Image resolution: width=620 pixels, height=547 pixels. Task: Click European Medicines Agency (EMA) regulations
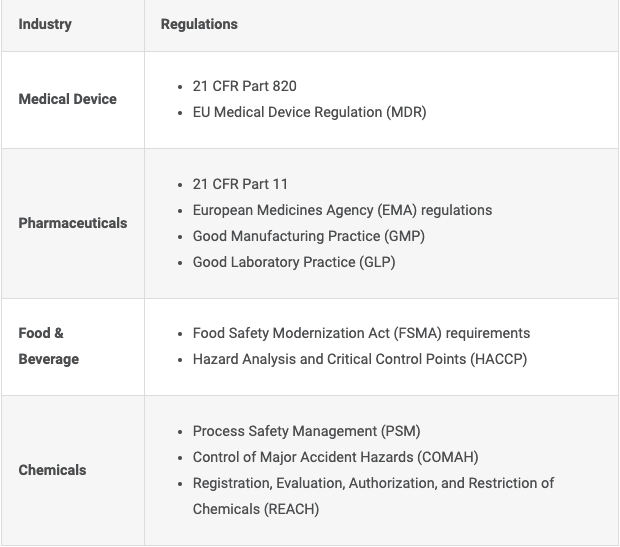point(342,210)
